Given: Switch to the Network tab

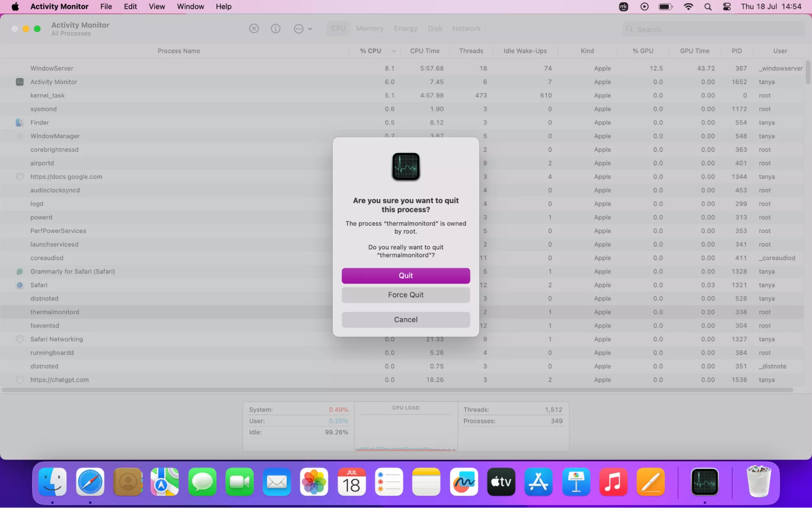Looking at the screenshot, I should tap(466, 28).
